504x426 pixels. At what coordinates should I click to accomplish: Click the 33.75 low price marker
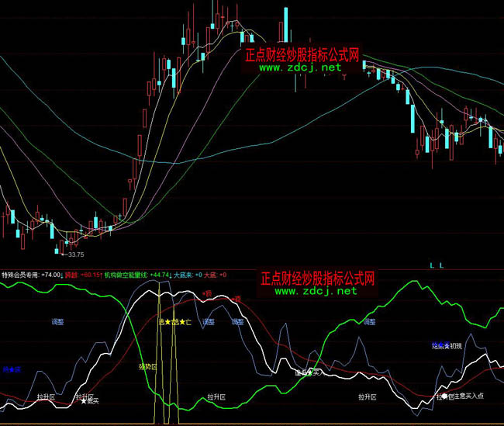tap(74, 254)
